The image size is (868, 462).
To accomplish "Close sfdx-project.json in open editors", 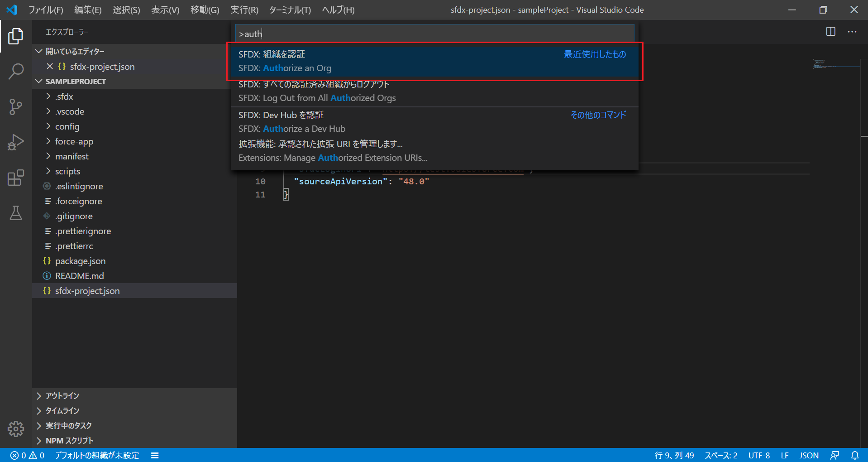I will tap(50, 67).
